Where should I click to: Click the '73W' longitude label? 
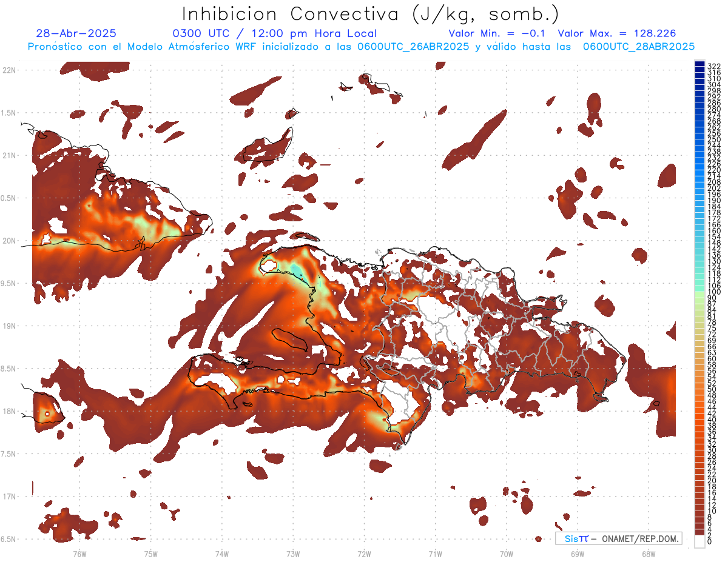click(293, 554)
